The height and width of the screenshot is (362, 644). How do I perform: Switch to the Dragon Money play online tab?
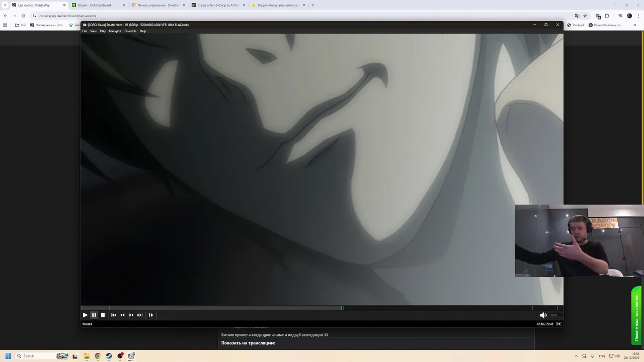[x=278, y=5]
